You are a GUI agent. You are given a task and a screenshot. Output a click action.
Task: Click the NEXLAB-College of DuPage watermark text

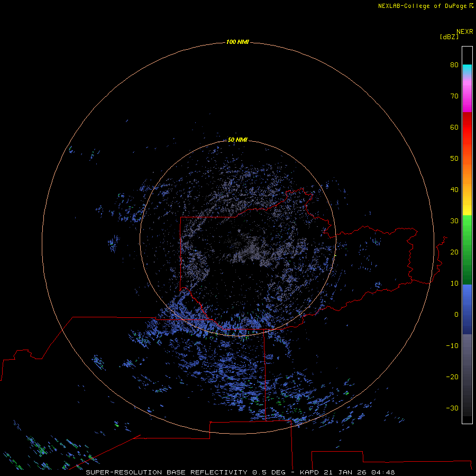coord(422,6)
